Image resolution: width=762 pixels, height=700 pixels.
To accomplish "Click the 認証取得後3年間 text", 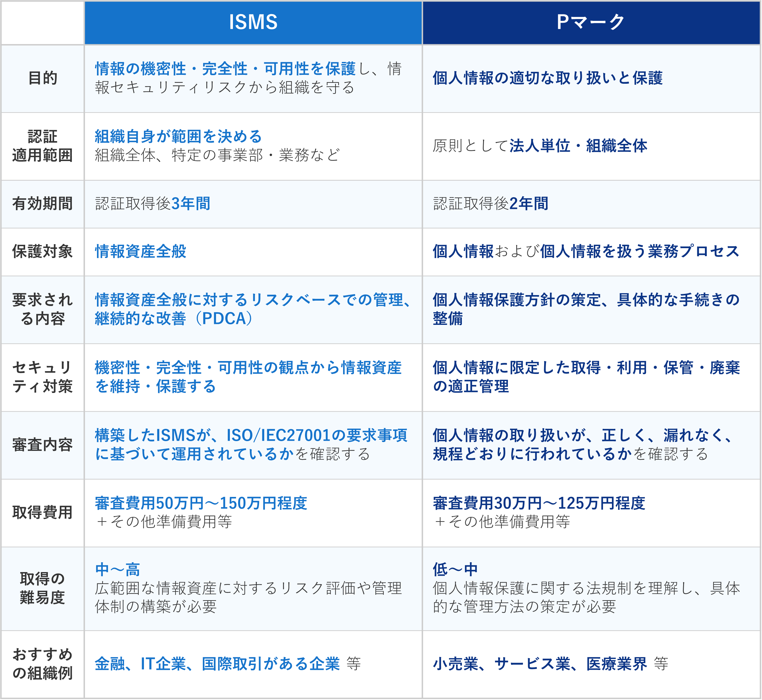I will 153,204.
